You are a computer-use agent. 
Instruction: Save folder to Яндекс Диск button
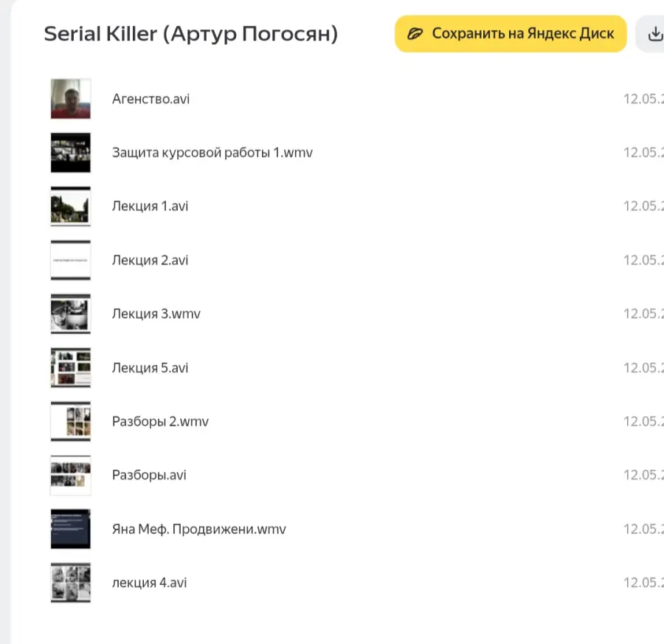[511, 34]
